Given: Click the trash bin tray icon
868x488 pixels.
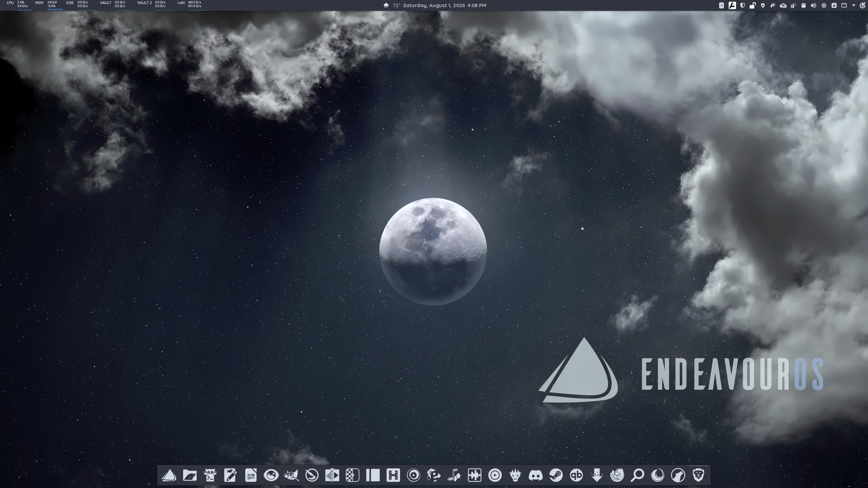Looking at the screenshot, I should pos(803,5).
